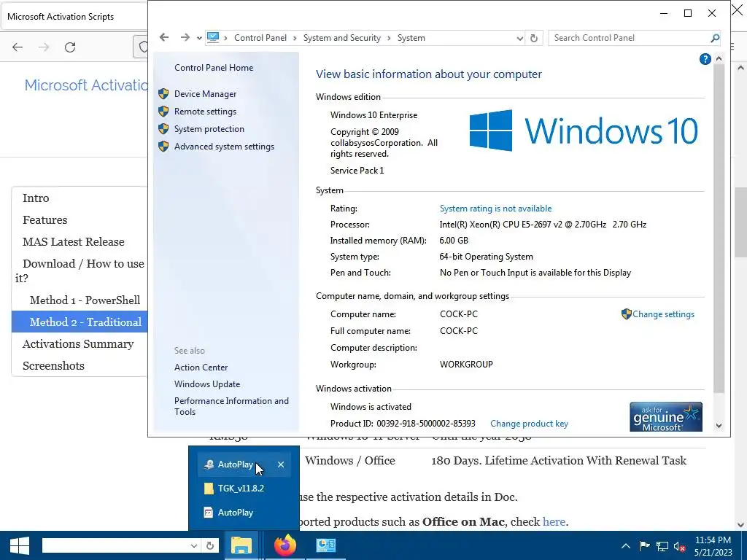Go forward in browser window
The image size is (747, 560).
coord(44,47)
